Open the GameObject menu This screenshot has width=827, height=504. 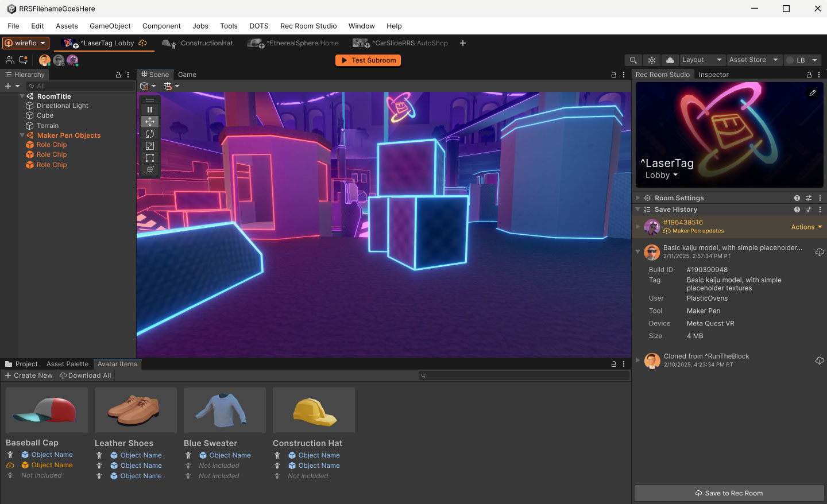tap(110, 26)
